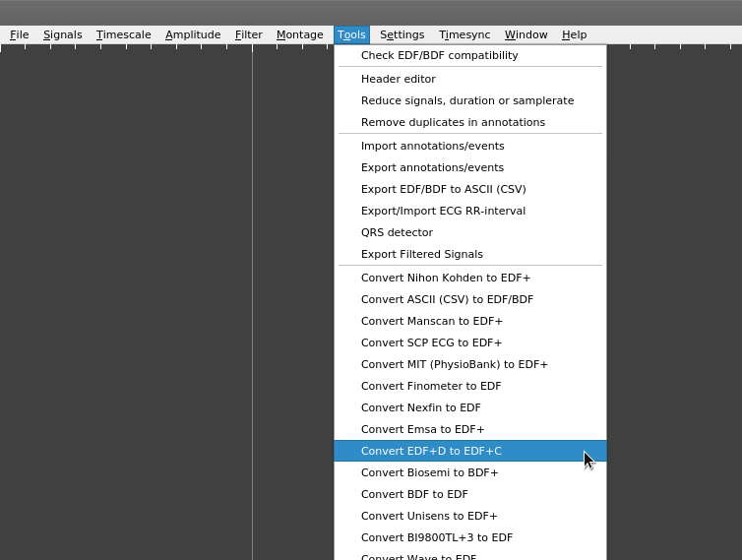742x560 pixels.
Task: Select Reduce signals, duration or samplerate
Action: click(466, 101)
